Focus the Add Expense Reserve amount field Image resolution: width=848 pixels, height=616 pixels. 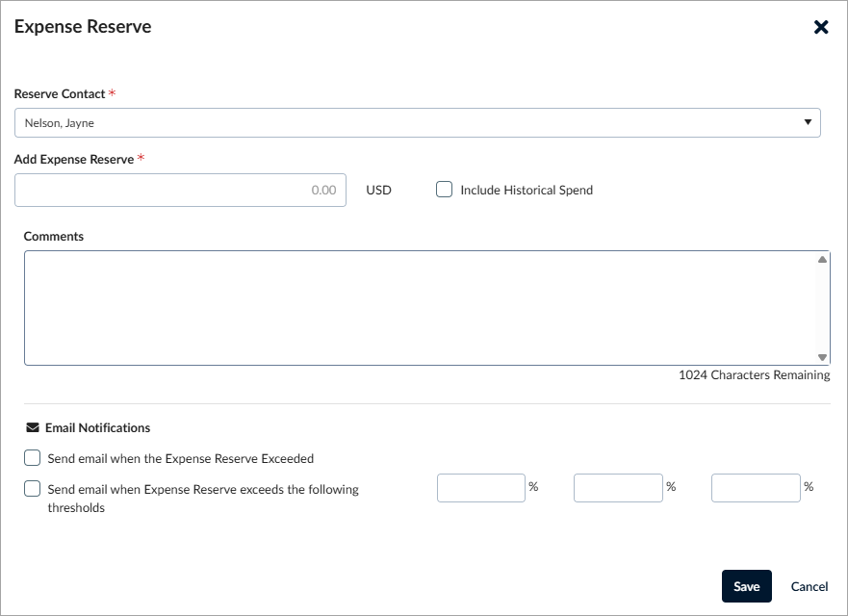180,191
